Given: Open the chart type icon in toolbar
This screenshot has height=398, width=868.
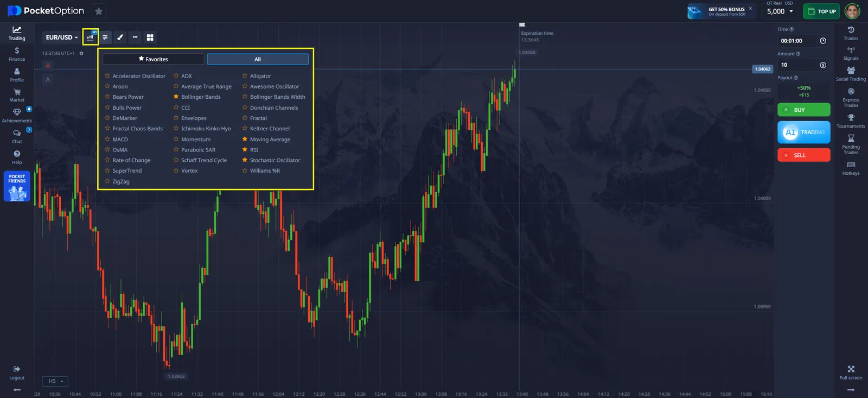Looking at the screenshot, I should (90, 37).
